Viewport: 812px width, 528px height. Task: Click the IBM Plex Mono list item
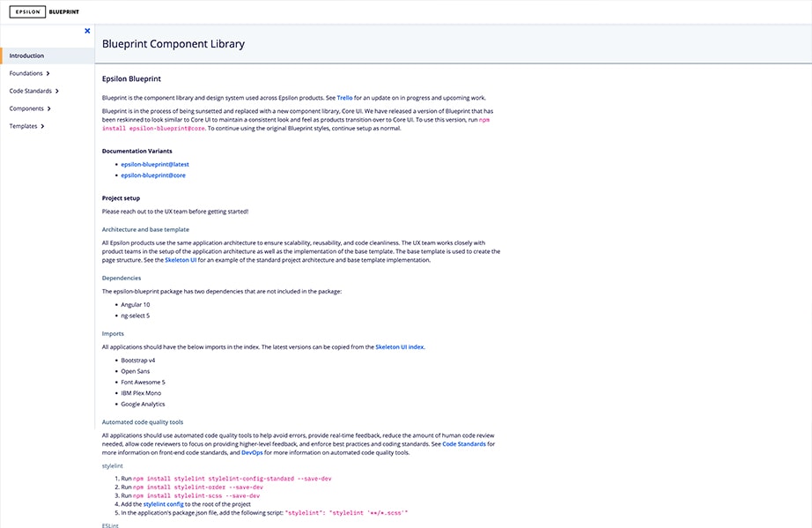[x=141, y=393]
